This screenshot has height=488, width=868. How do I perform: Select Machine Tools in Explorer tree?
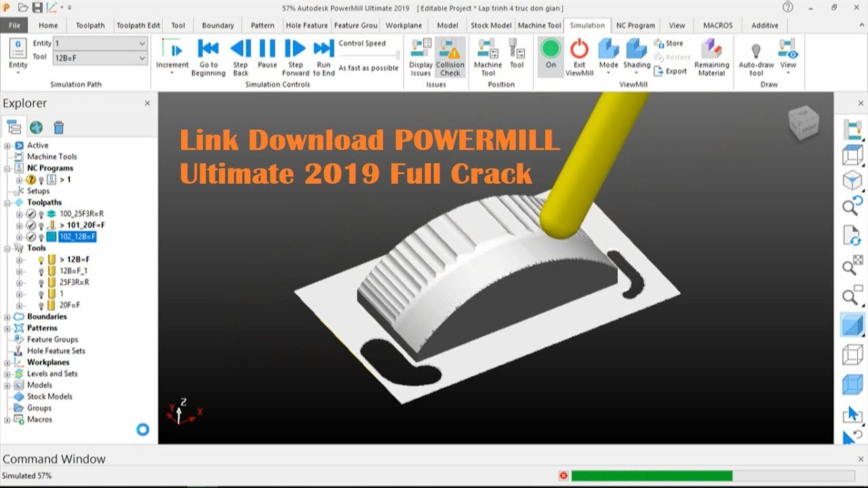52,157
